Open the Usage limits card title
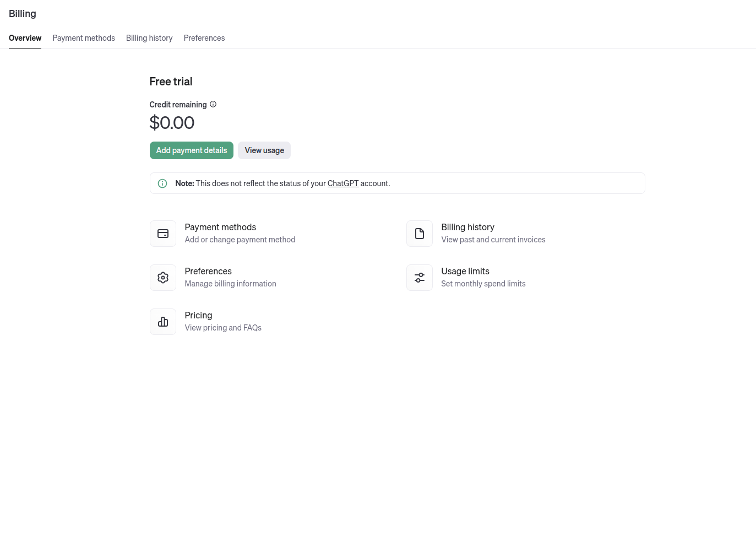 click(x=465, y=271)
